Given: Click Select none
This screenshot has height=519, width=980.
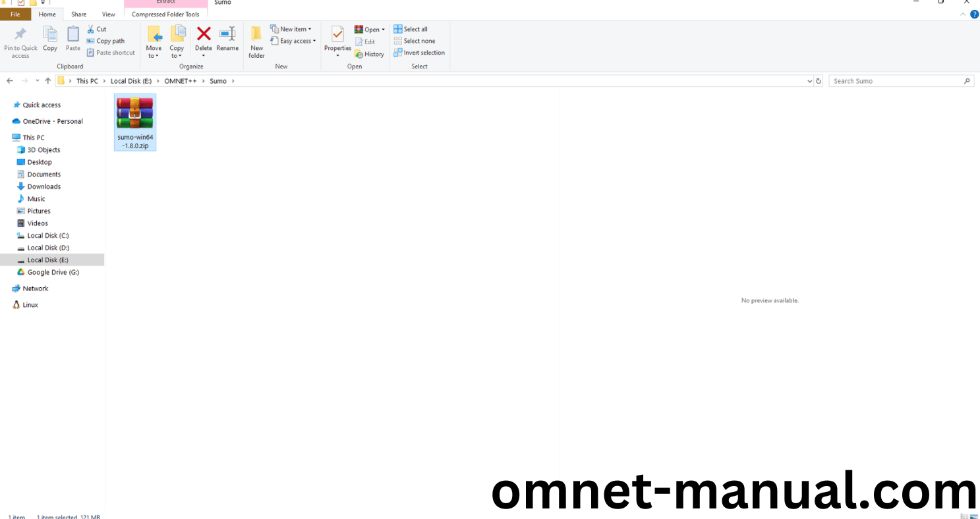Looking at the screenshot, I should 415,41.
